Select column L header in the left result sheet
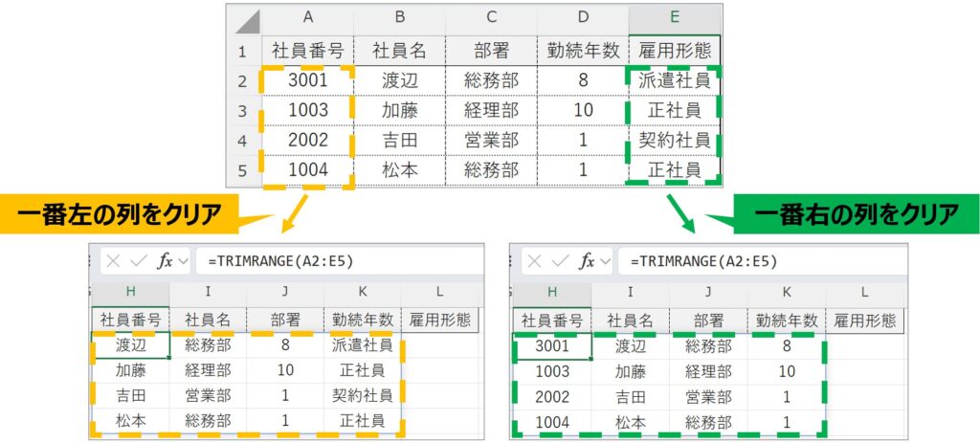Image resolution: width=980 pixels, height=443 pixels. (x=439, y=291)
